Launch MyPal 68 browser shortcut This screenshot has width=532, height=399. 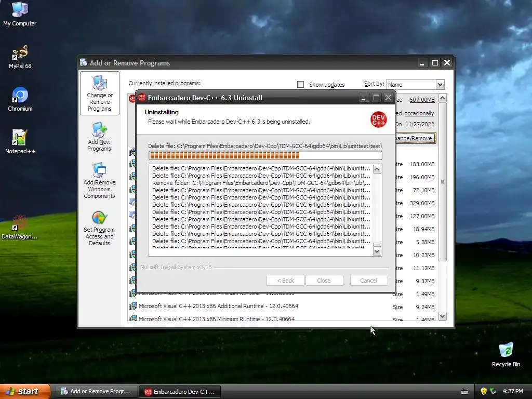coord(20,57)
